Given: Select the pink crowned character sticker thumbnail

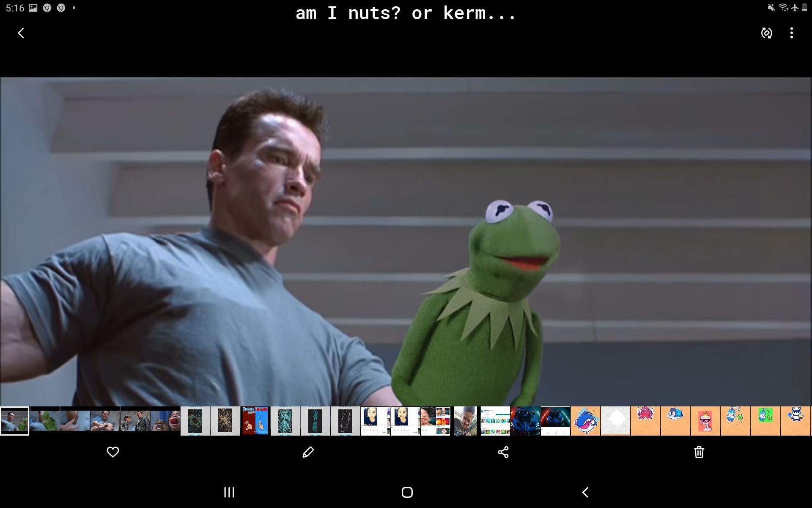Looking at the screenshot, I should (705, 421).
